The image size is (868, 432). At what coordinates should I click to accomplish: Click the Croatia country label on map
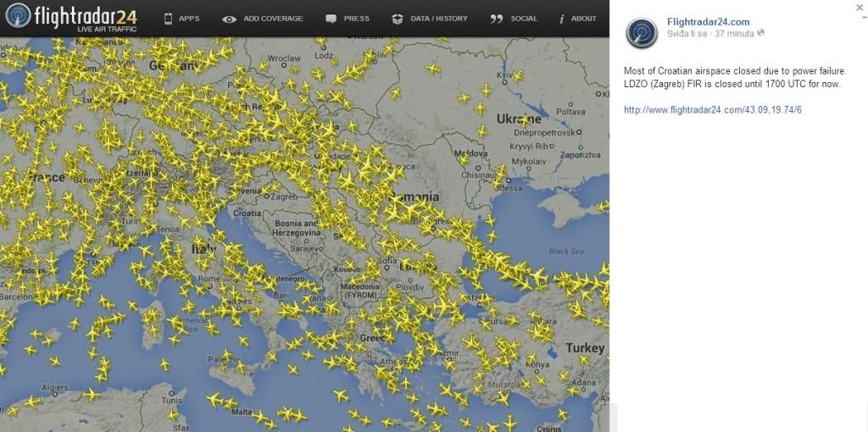point(247,213)
